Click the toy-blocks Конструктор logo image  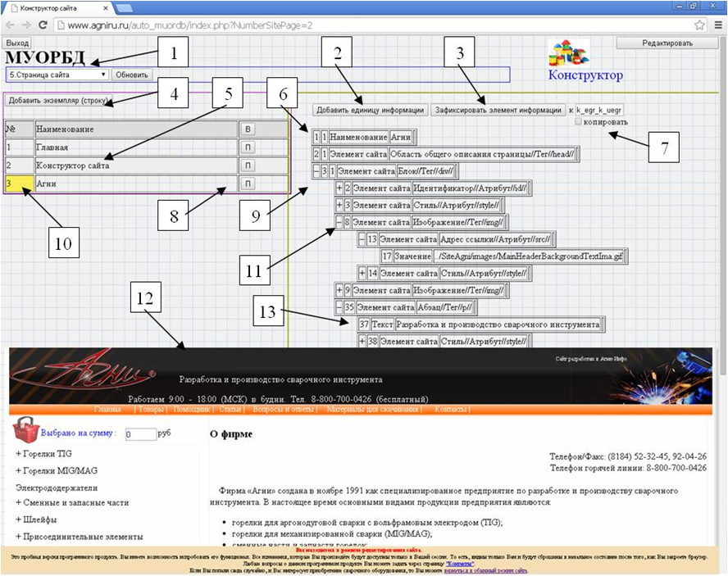(569, 52)
